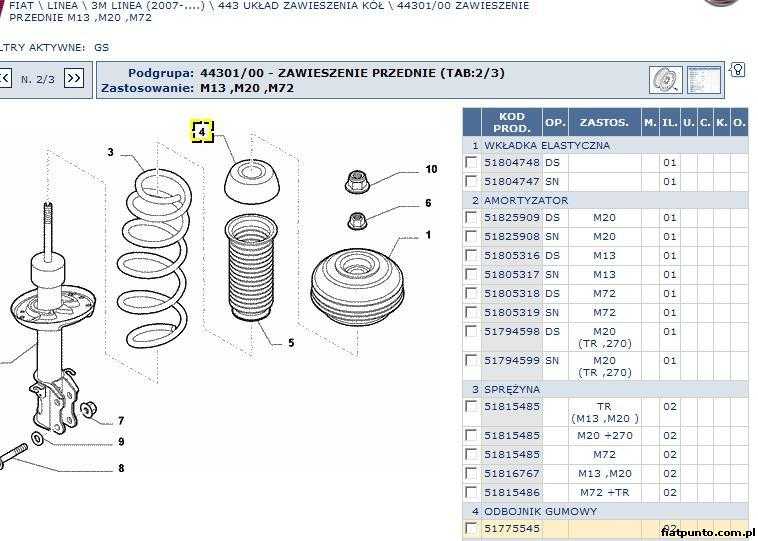
Task: Click part code 51794599
Action: coord(512,361)
